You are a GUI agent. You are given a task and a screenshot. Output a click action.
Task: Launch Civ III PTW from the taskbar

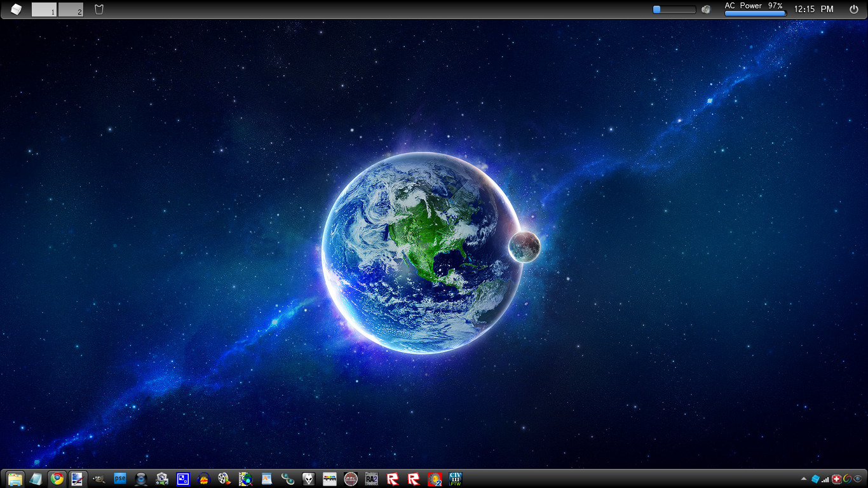(x=455, y=478)
